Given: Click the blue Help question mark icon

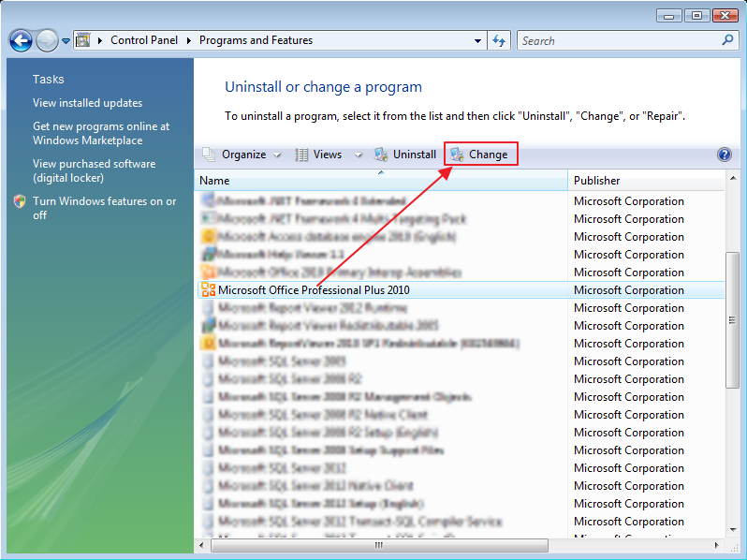Looking at the screenshot, I should pyautogui.click(x=724, y=155).
